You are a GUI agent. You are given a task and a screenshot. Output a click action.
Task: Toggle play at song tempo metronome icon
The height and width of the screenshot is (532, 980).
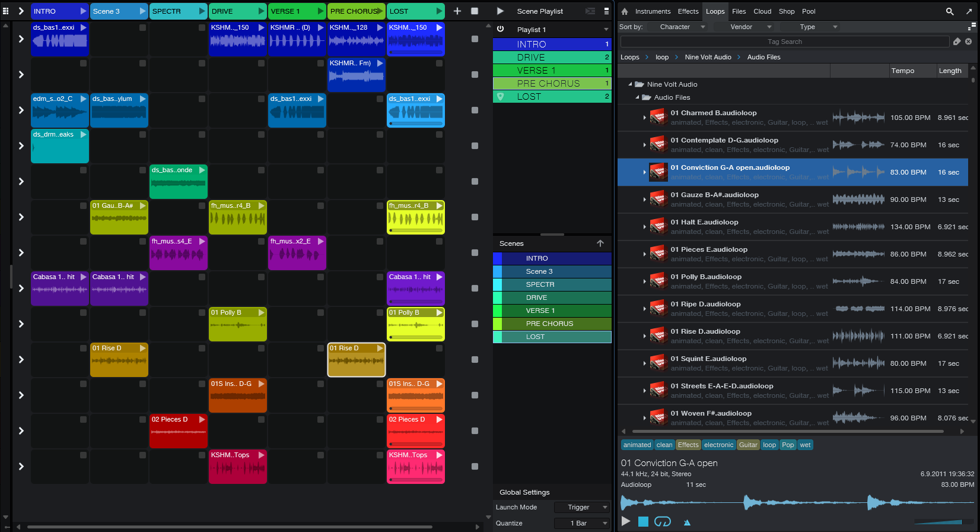point(687,522)
